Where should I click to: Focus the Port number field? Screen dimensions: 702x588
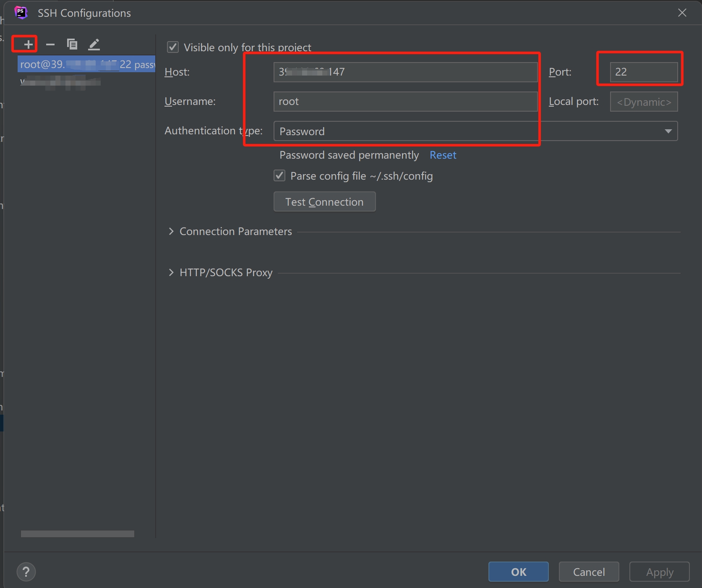(643, 72)
